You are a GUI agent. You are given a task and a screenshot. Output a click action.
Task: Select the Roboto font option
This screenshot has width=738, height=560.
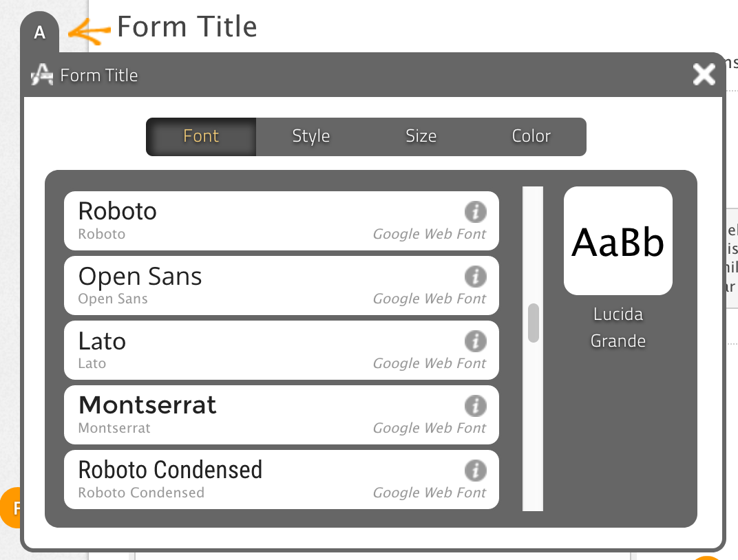[262, 220]
